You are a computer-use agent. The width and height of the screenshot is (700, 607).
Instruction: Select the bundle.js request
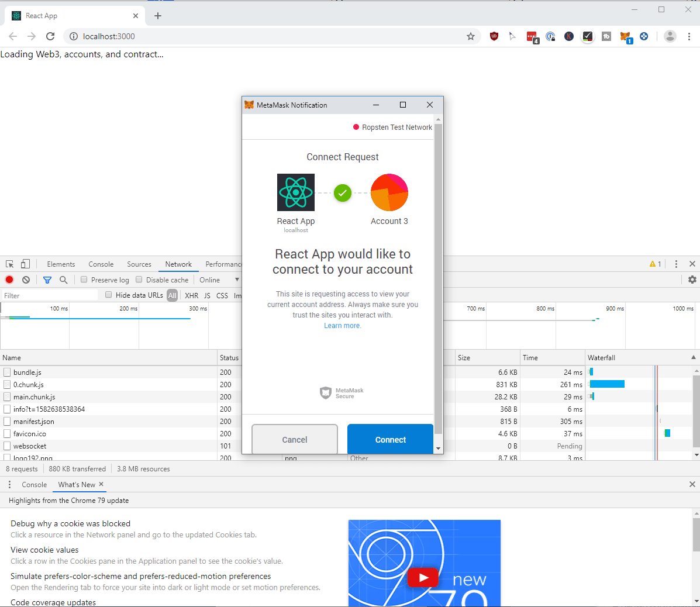tap(27, 373)
